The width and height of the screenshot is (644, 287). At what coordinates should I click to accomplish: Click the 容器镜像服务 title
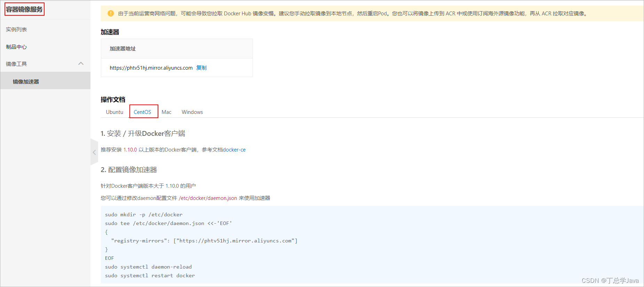[24, 9]
